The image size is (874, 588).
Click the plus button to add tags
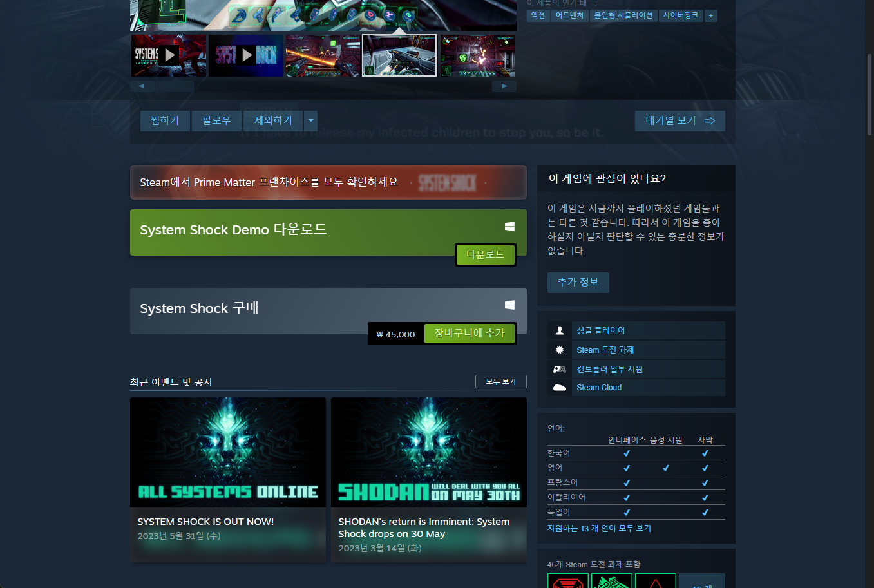tap(711, 15)
